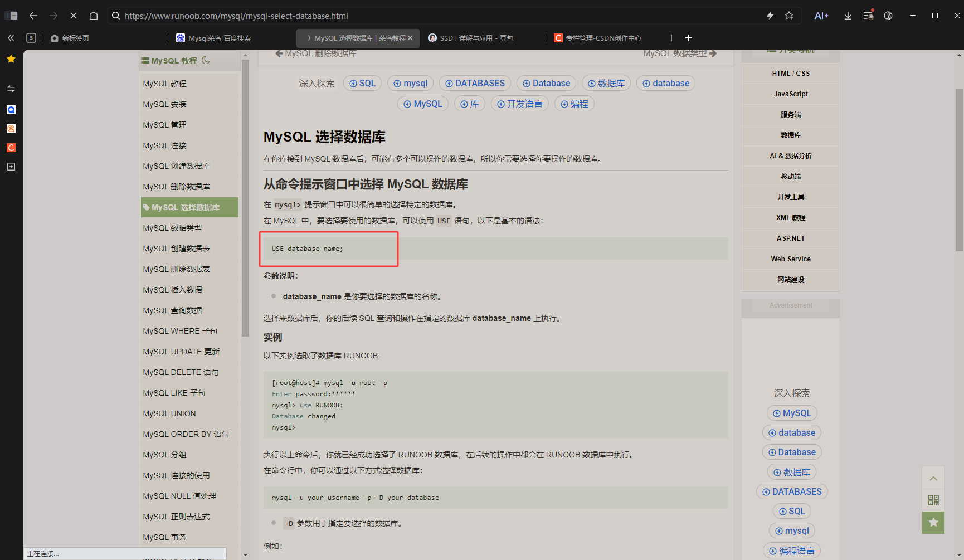The height and width of the screenshot is (560, 964).
Task: Click the tutorial sidebar scrollbar thumb
Action: [x=245, y=198]
